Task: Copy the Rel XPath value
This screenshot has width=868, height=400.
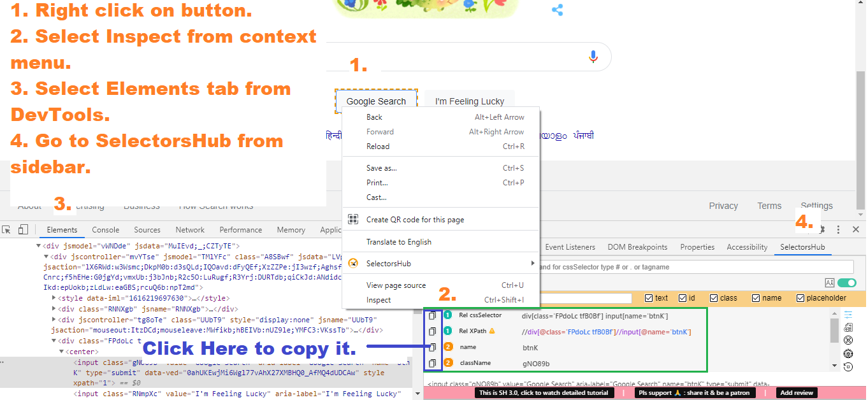Action: point(433,331)
